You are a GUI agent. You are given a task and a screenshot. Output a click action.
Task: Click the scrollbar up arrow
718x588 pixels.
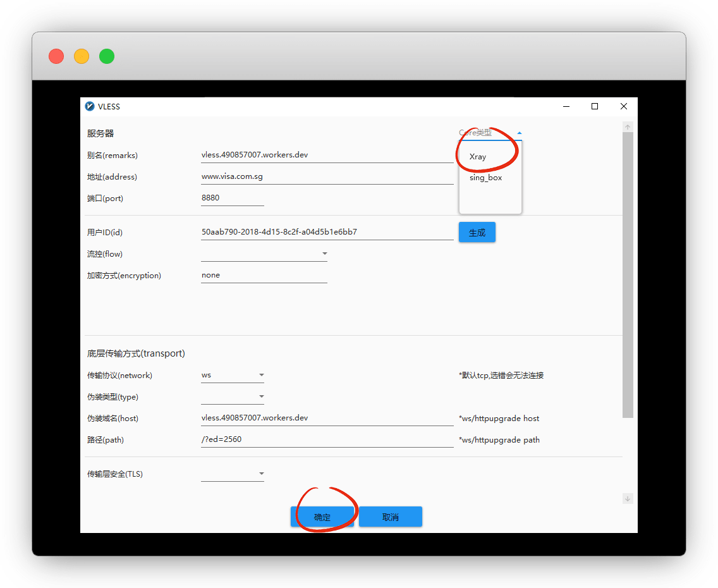628,127
